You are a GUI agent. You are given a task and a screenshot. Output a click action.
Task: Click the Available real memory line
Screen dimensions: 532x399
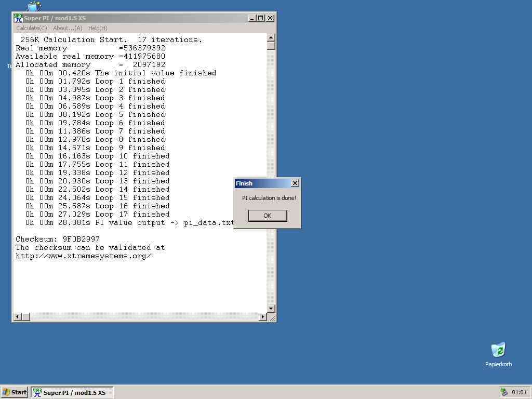click(x=90, y=56)
